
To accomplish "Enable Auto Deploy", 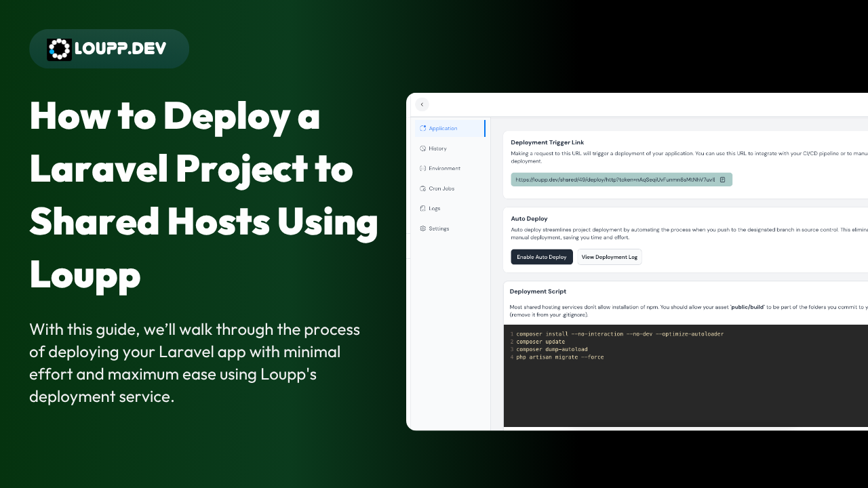I will click(x=541, y=257).
